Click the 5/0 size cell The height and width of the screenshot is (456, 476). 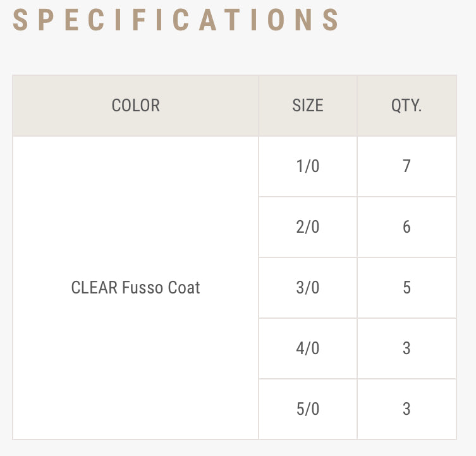(x=308, y=409)
